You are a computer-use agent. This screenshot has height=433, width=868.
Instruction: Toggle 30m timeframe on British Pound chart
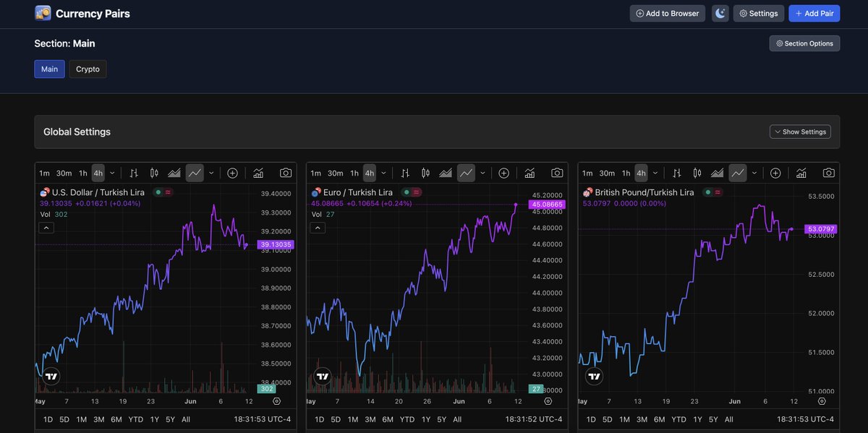pyautogui.click(x=607, y=173)
